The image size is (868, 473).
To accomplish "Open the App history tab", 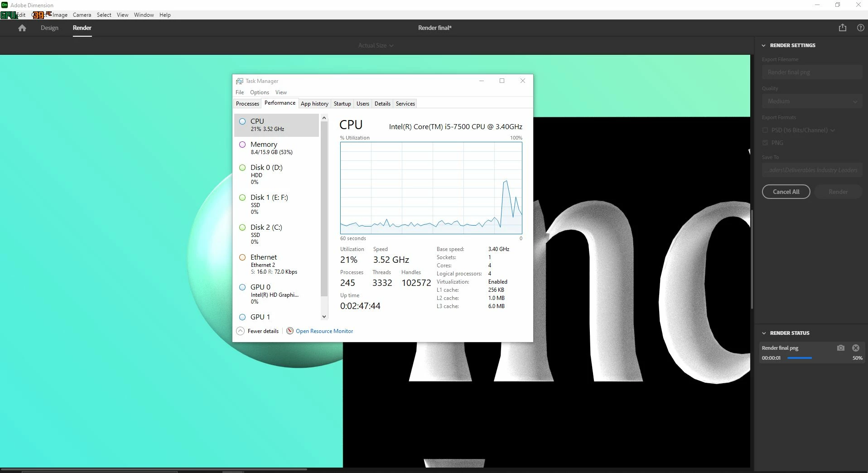I will tap(314, 104).
